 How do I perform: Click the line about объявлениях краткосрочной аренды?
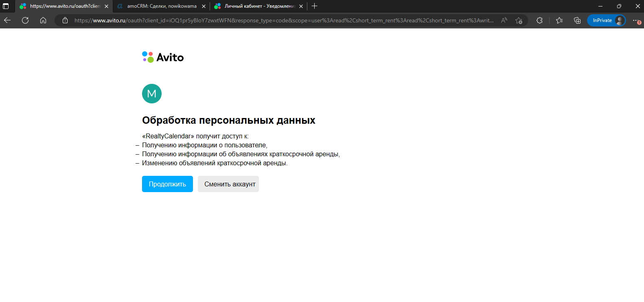pyautogui.click(x=241, y=154)
